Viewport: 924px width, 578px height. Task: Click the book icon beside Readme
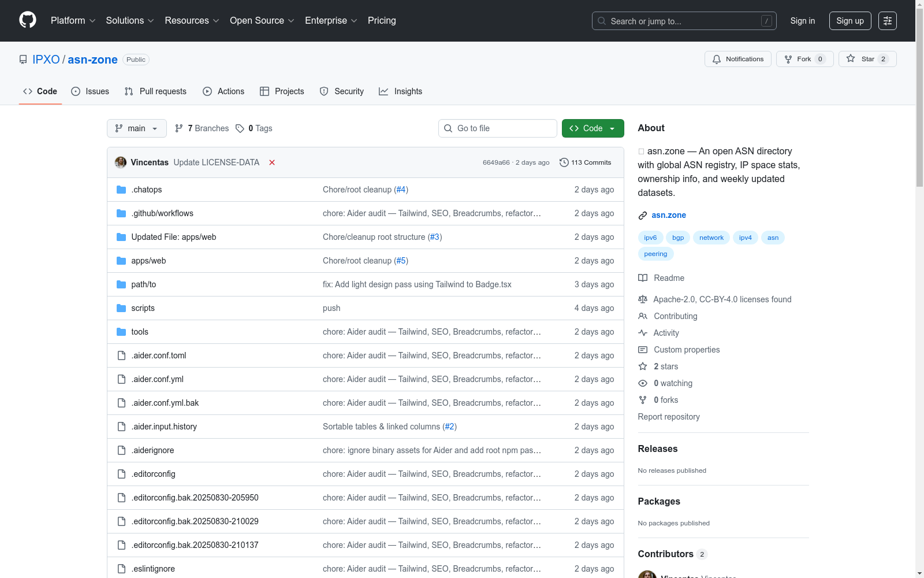[643, 278]
